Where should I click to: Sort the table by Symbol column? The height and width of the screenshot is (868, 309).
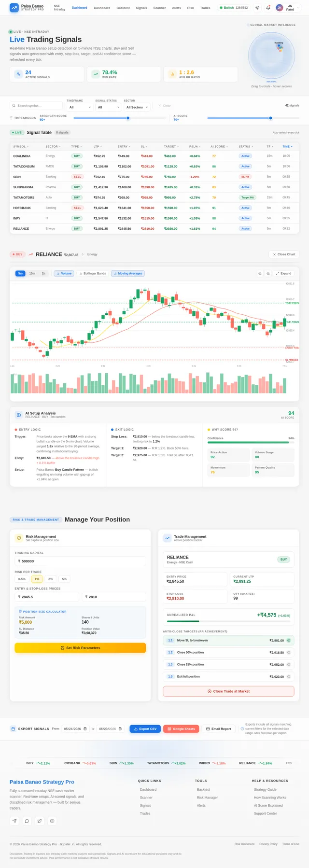tap(21, 146)
